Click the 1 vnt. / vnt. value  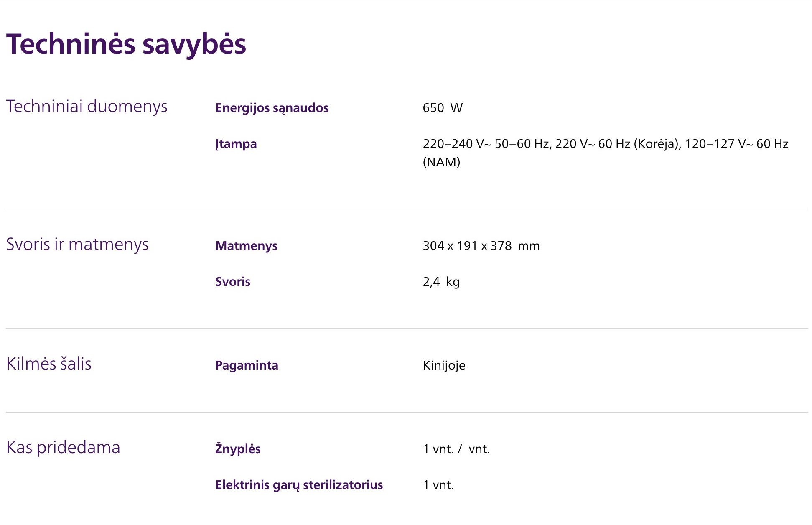pyautogui.click(x=456, y=449)
